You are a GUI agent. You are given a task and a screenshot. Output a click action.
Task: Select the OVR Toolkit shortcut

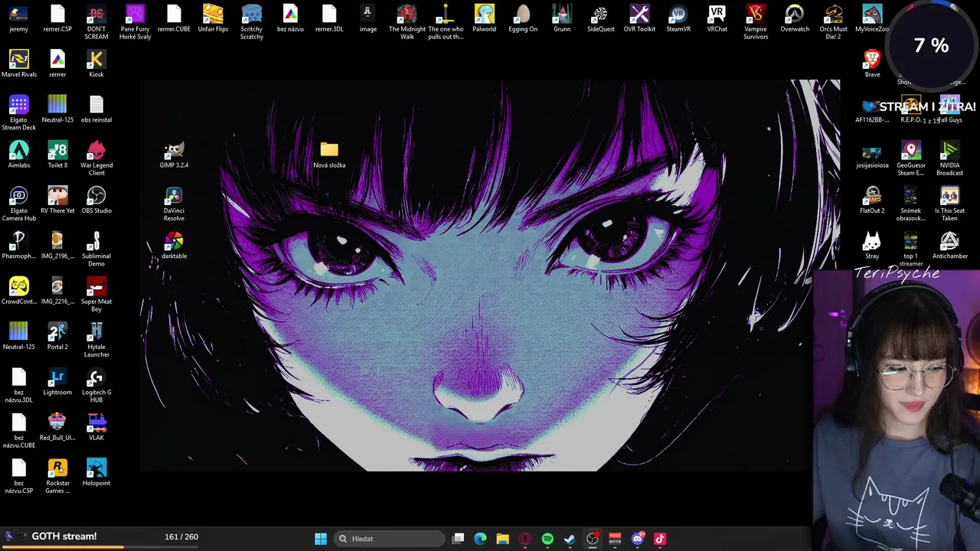pos(639,18)
